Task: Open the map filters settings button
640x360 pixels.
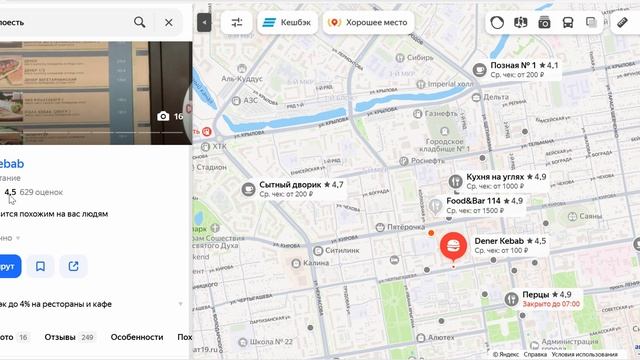Action: pyautogui.click(x=237, y=22)
